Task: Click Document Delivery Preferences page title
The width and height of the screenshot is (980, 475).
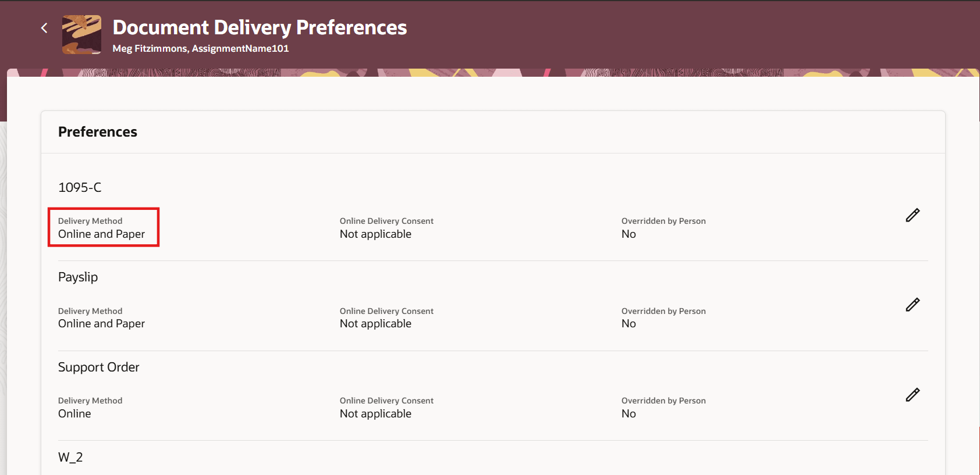Action: click(x=260, y=27)
